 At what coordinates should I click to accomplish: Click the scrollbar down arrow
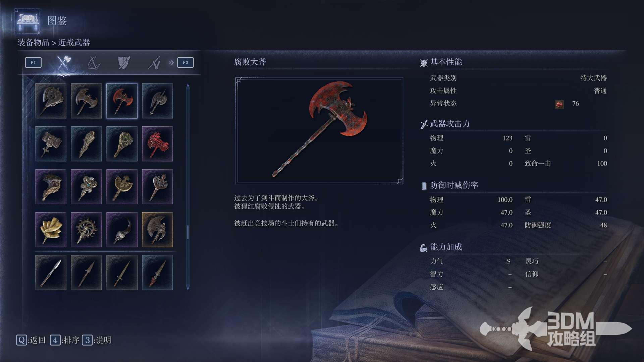[x=188, y=287]
